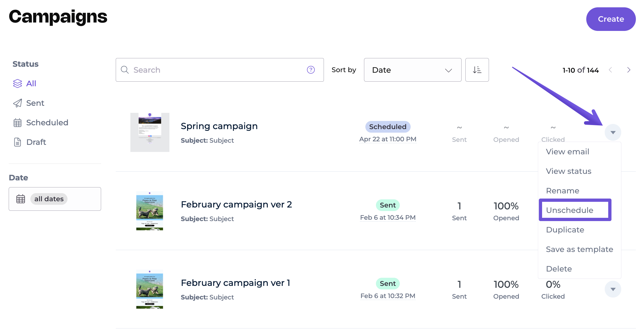Go to the next page arrow
644x332 pixels.
click(629, 70)
